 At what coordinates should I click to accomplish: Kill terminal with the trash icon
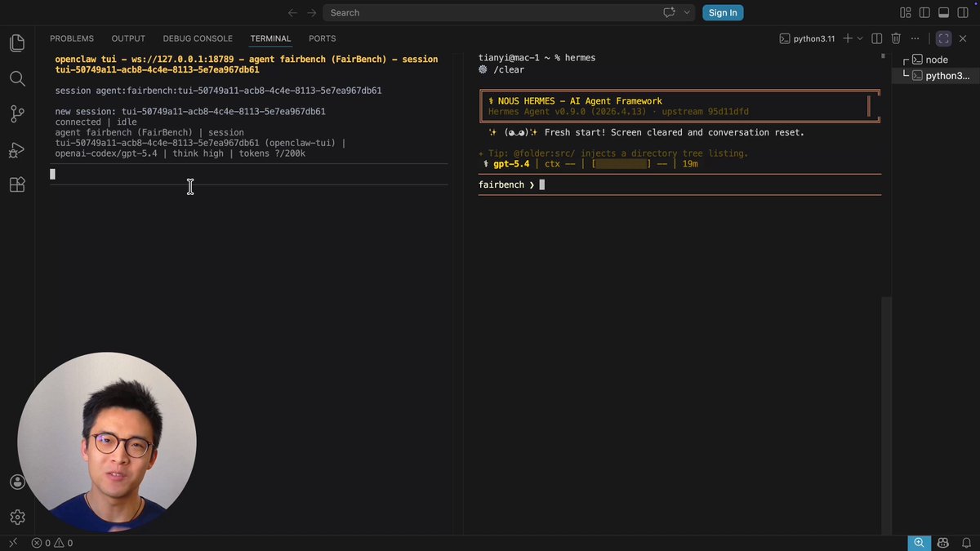point(896,38)
